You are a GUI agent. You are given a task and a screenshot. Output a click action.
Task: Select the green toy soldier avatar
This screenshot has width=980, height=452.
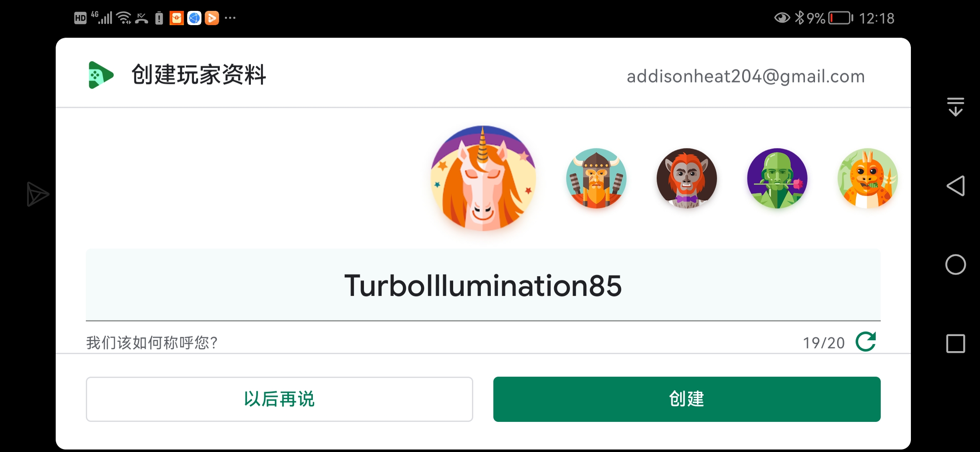pyautogui.click(x=777, y=178)
